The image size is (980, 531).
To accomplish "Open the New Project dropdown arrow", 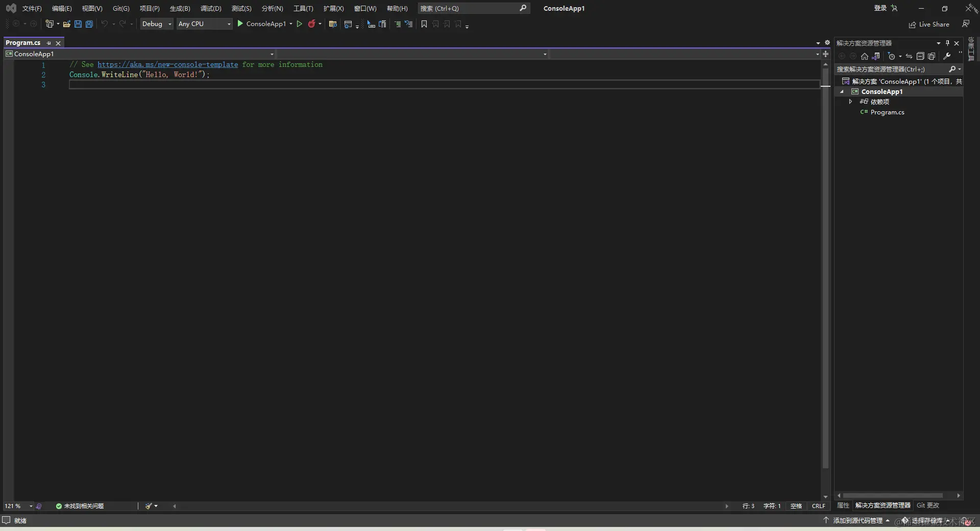I will click(58, 24).
